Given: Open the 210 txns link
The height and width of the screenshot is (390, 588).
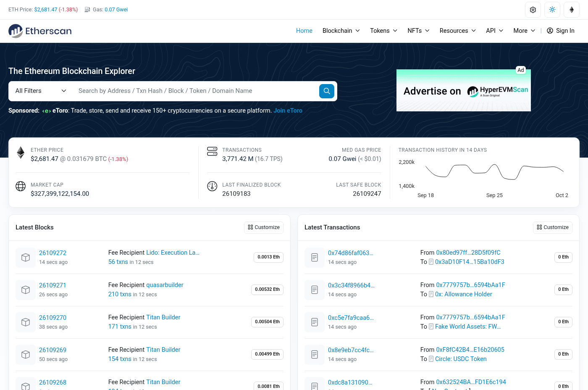Looking at the screenshot, I should (120, 294).
